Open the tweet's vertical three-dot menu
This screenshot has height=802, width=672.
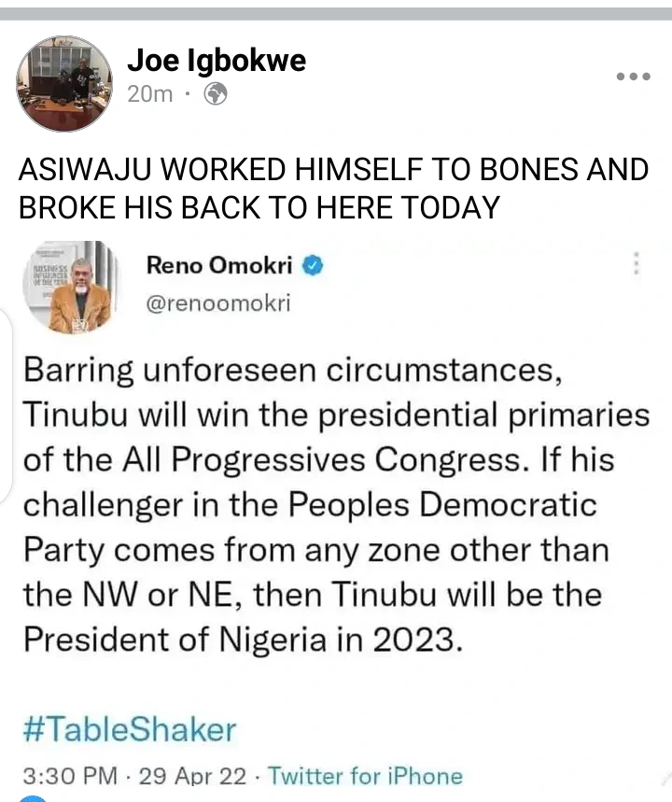point(637,265)
